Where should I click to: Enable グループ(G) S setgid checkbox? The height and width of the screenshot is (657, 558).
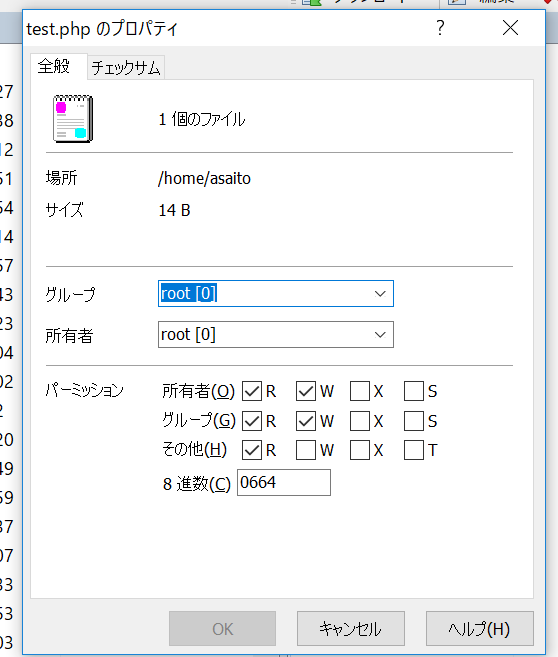414,421
